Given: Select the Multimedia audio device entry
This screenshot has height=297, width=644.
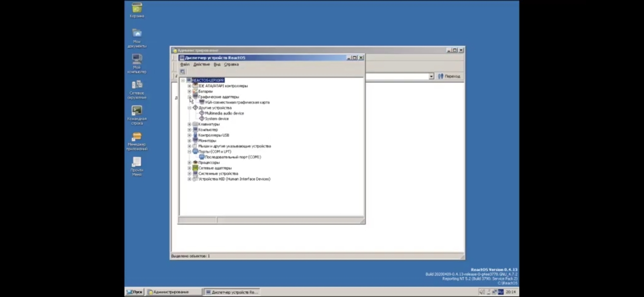Looking at the screenshot, I should tap(224, 113).
